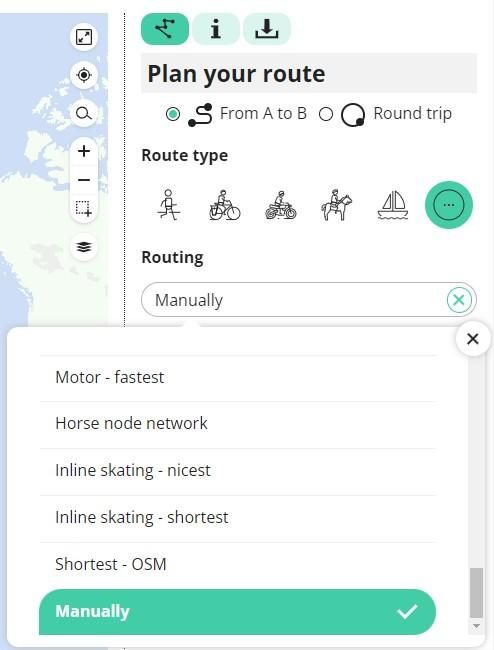The width and height of the screenshot is (494, 650).
Task: Select the From A to B radio button
Action: pos(173,114)
